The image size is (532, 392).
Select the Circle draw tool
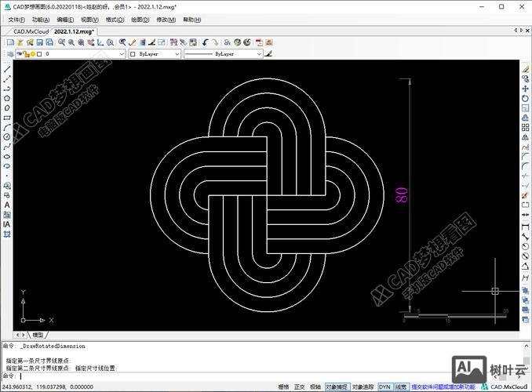point(7,136)
